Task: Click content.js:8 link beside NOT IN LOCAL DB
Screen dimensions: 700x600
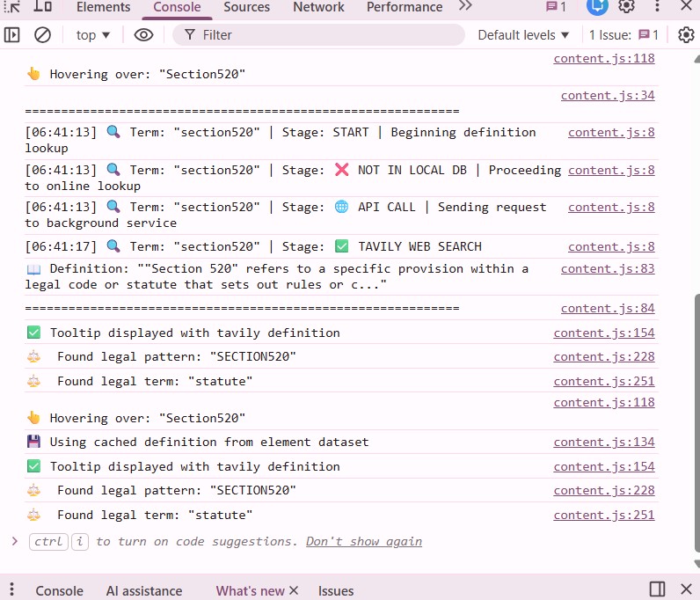Action: (611, 170)
